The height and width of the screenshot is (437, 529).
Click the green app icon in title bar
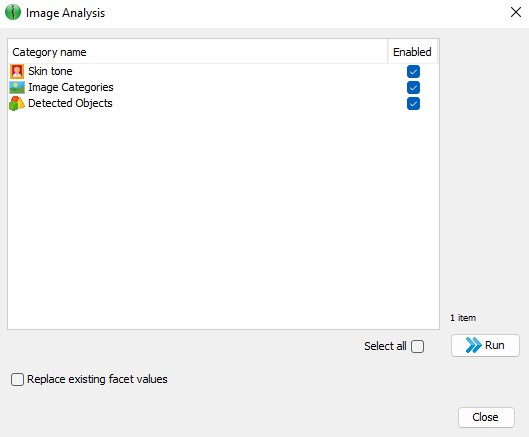[13, 12]
